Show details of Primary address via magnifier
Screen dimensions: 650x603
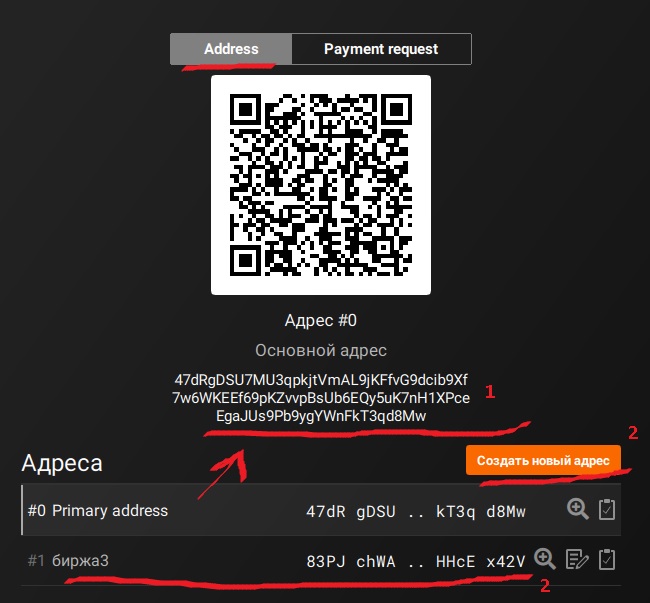click(x=577, y=509)
